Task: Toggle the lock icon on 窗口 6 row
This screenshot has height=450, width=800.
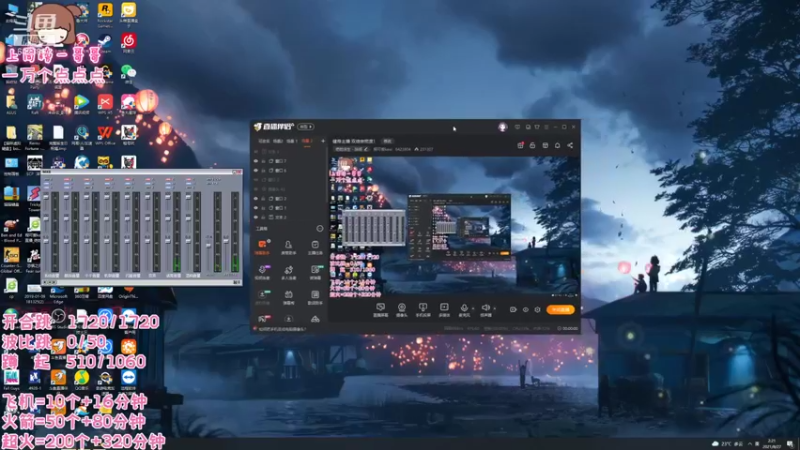Action: (264, 170)
